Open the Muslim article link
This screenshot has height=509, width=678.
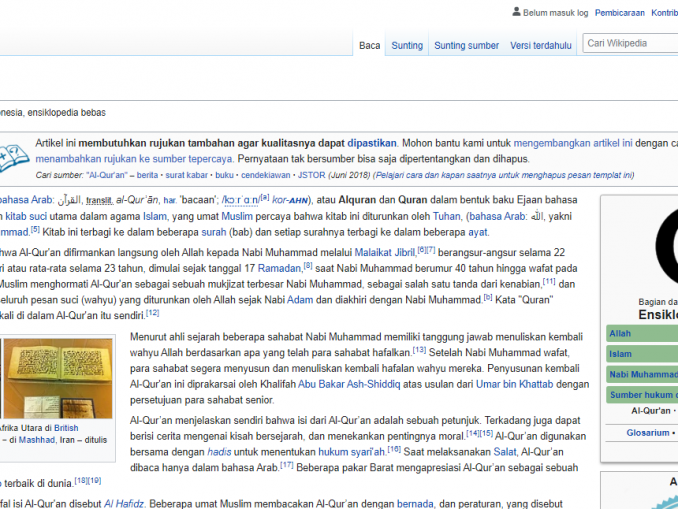tap(237, 216)
